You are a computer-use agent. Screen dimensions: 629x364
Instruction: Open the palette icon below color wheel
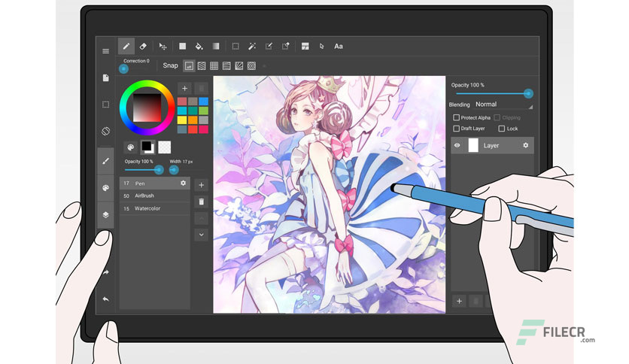tap(130, 147)
